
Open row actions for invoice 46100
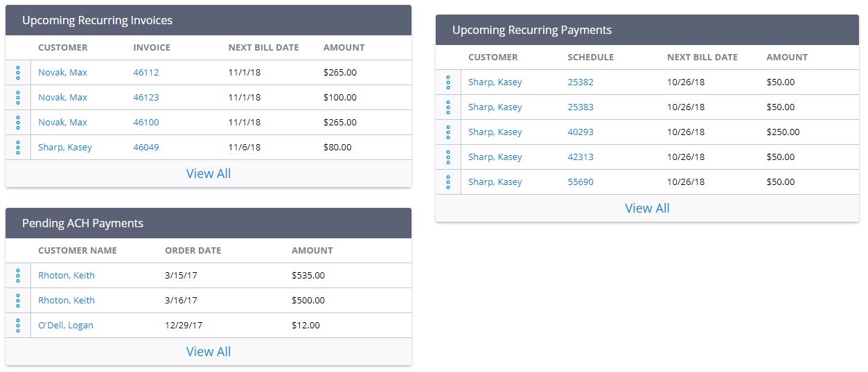pyautogui.click(x=18, y=123)
